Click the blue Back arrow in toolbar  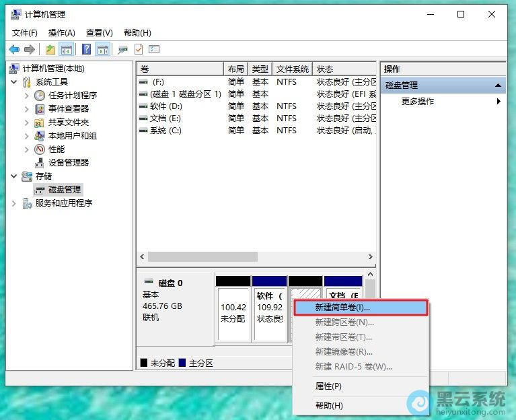click(x=13, y=49)
